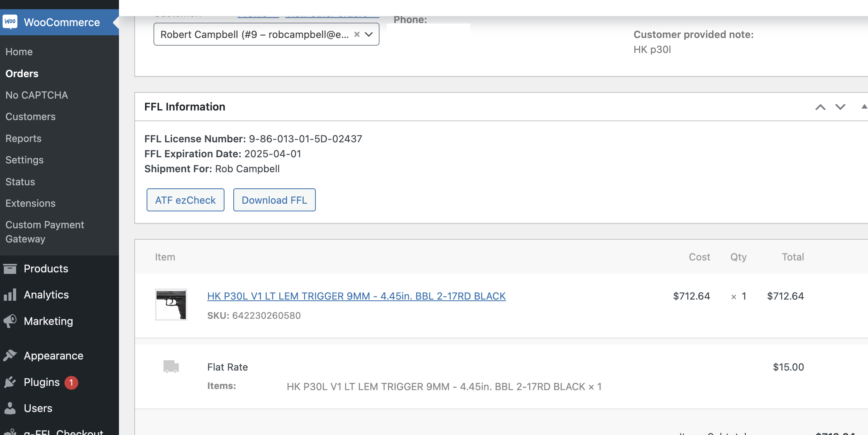Go to WooCommerce Home
The width and height of the screenshot is (868, 435).
[19, 52]
